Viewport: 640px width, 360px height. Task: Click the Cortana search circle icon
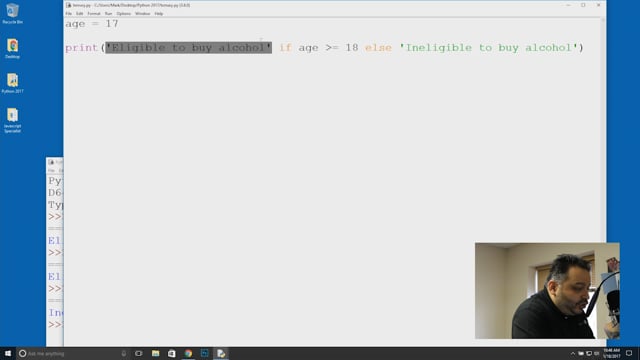(x=22, y=353)
